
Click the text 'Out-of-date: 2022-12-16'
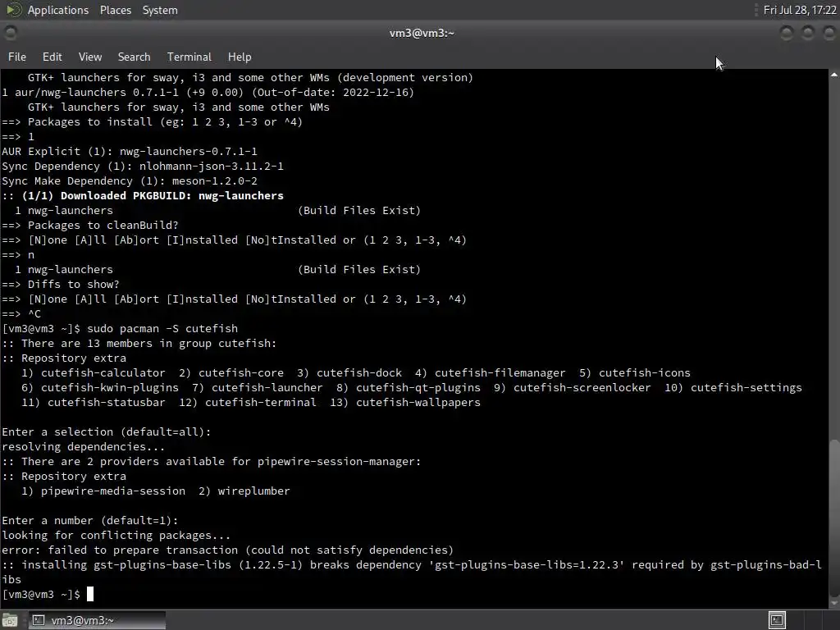[332, 92]
